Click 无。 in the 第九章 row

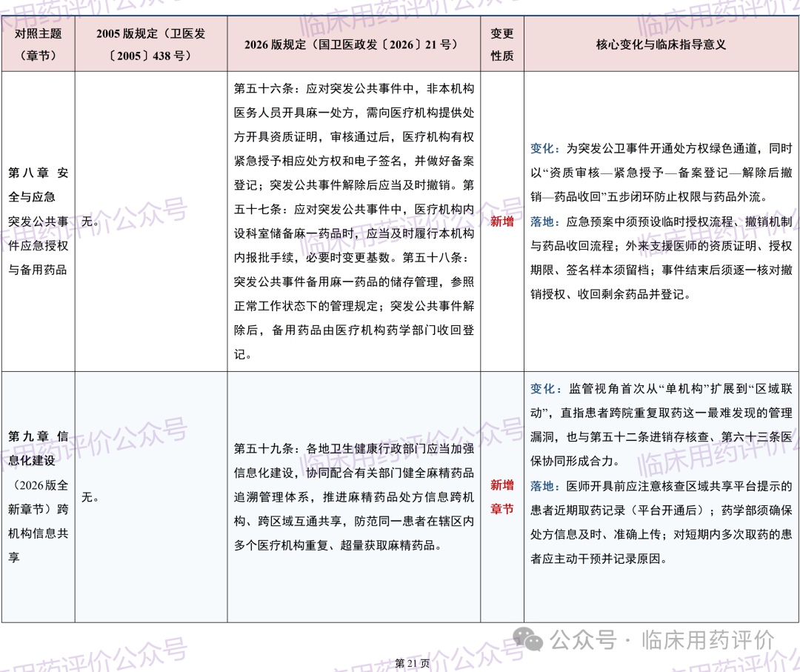90,497
